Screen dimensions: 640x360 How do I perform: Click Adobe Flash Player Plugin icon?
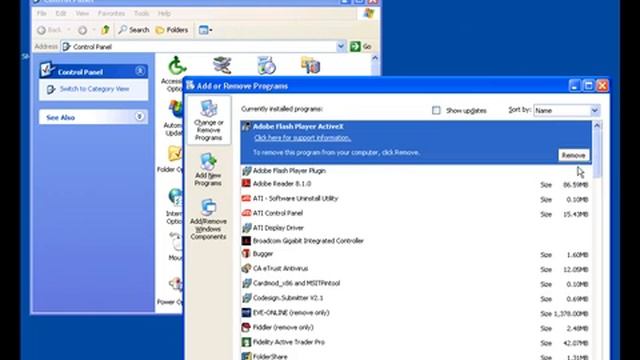tap(246, 171)
